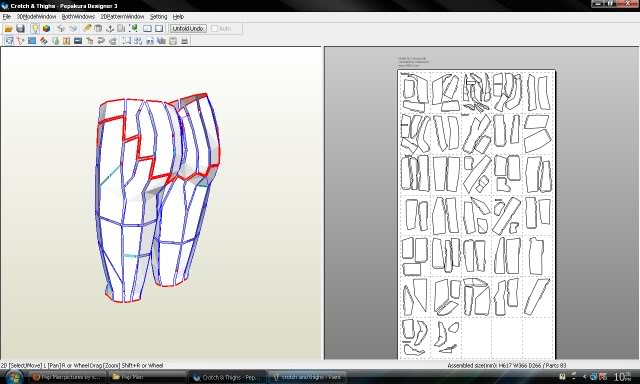
Task: Click the Unfold Undo button
Action: click(188, 29)
